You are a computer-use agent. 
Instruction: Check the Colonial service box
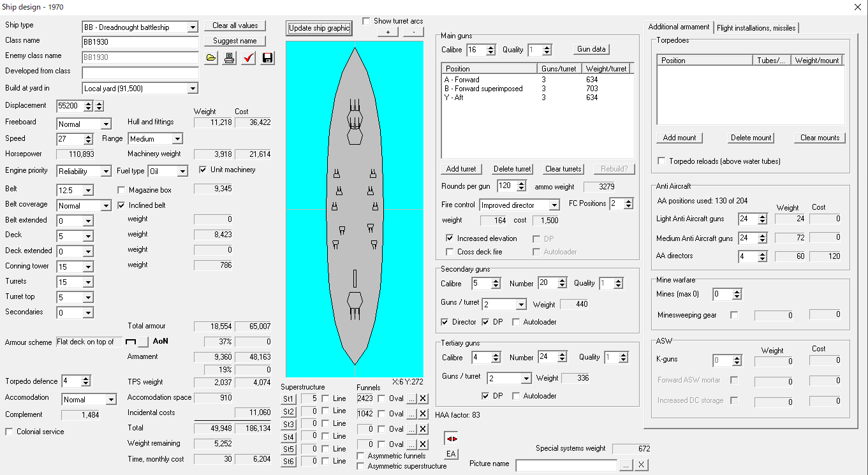click(x=9, y=432)
